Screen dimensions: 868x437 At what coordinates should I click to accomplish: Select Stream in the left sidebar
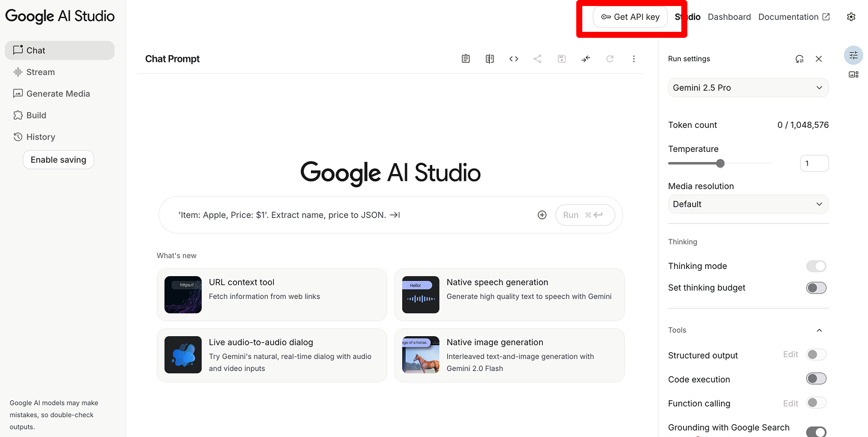[59, 72]
